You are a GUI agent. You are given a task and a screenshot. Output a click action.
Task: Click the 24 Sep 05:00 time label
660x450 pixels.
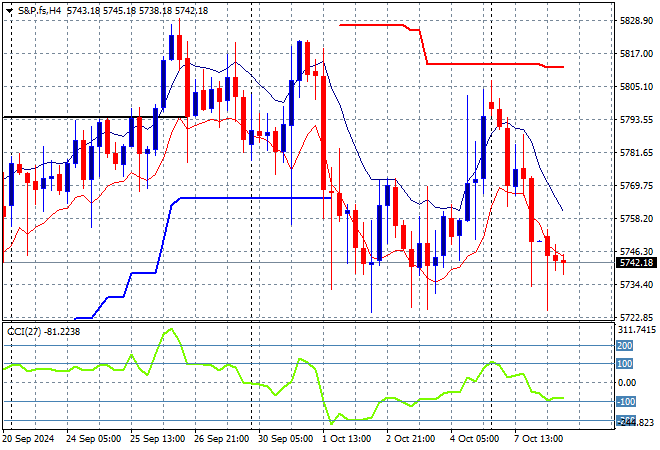pyautogui.click(x=93, y=439)
